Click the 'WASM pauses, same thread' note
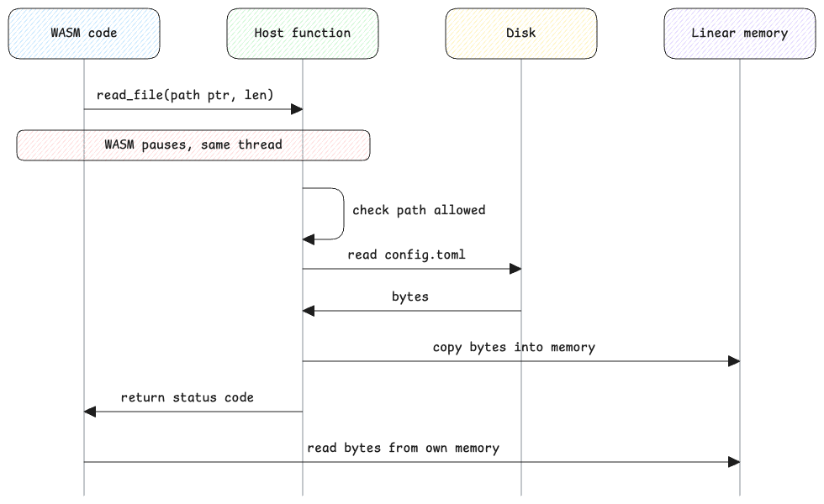Image resolution: width=824 pixels, height=504 pixels. pyautogui.click(x=193, y=144)
